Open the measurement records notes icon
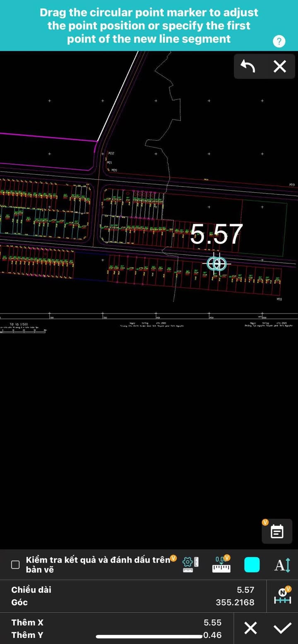The height and width of the screenshot is (644, 298). point(277,531)
